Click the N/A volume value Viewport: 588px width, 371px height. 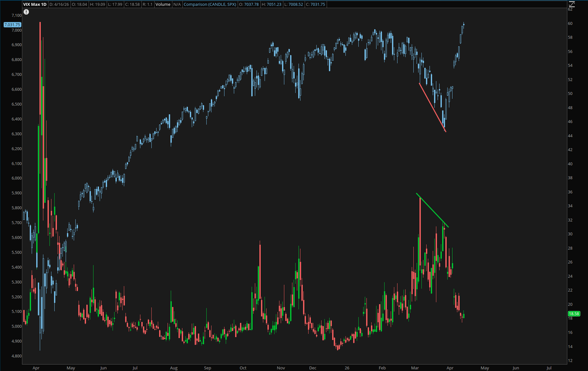(x=177, y=4)
